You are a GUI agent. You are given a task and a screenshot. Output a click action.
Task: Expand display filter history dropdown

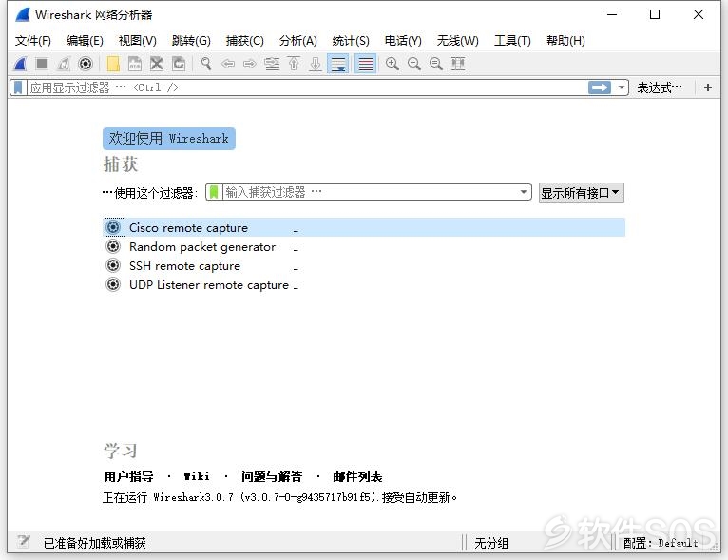(621, 87)
